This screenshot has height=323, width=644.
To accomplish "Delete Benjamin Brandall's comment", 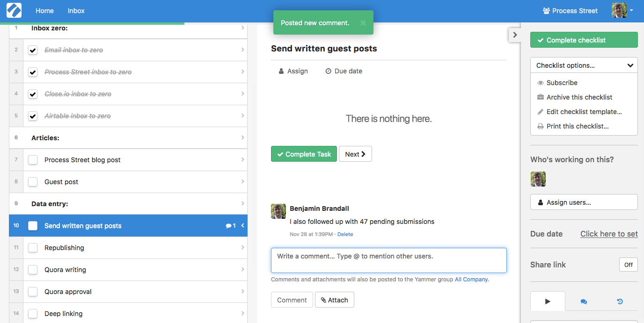I will pyautogui.click(x=345, y=234).
